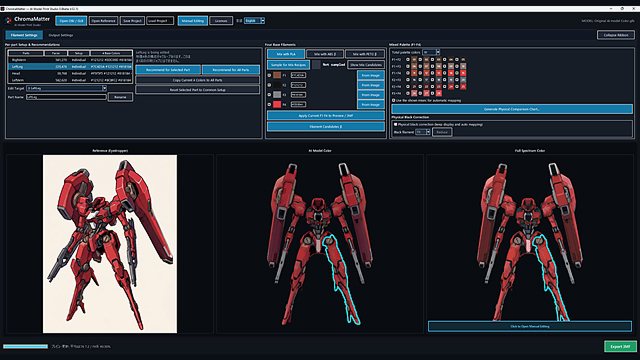Select the F1 filament radio button

pyautogui.click(x=269, y=76)
